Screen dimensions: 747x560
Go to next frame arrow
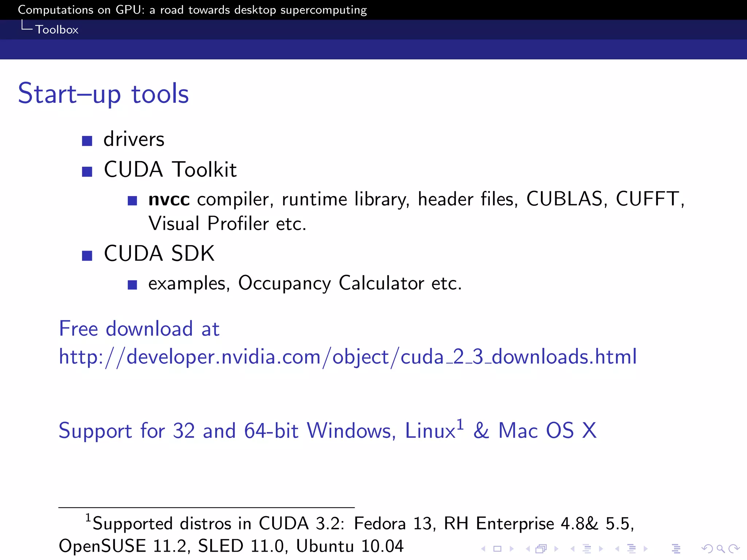tap(556, 549)
